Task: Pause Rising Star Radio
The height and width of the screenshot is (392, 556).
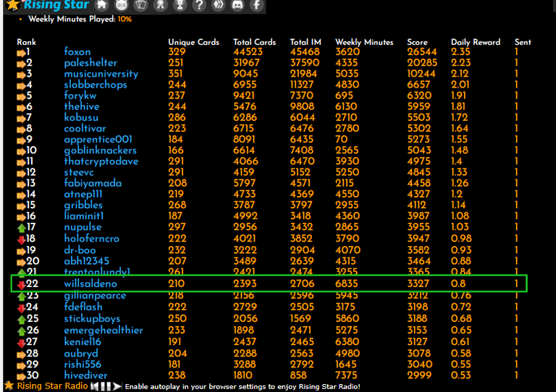Action: click(106, 386)
